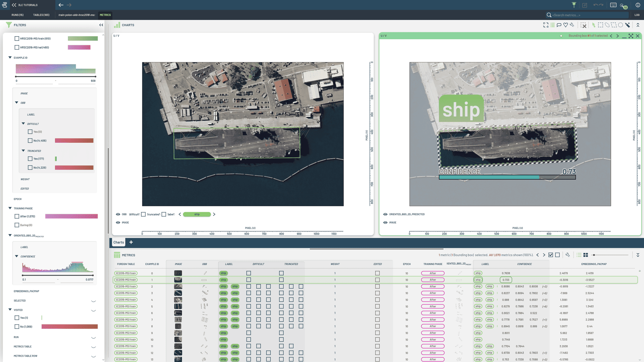Click the fit-to-view expand icon in Charts toolbar
Screen dimensions: 644x362
pos(546,25)
